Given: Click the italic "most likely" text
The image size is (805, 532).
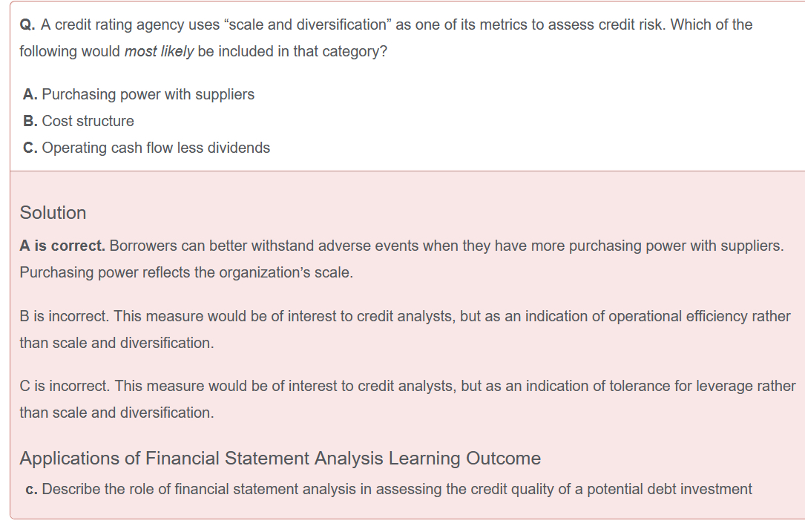Looking at the screenshot, I should [160, 53].
